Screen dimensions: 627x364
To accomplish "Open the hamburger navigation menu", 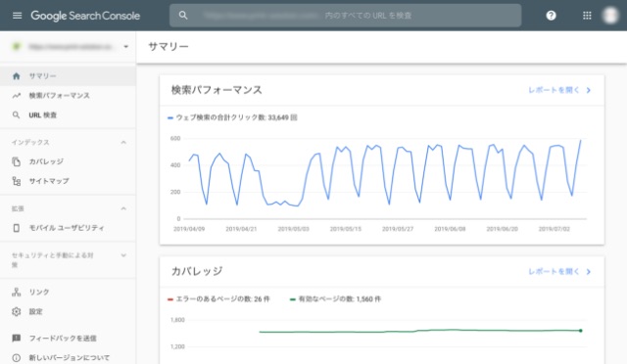I will [x=17, y=16].
